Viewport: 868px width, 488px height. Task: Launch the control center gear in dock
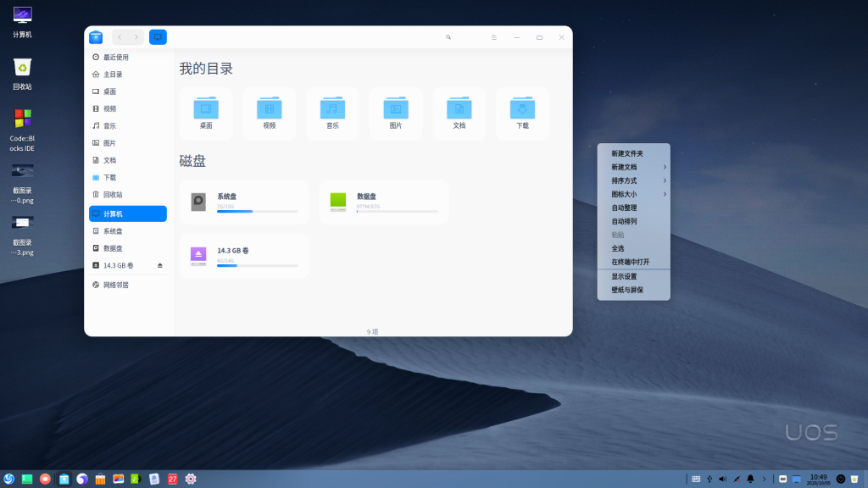pyautogui.click(x=191, y=479)
